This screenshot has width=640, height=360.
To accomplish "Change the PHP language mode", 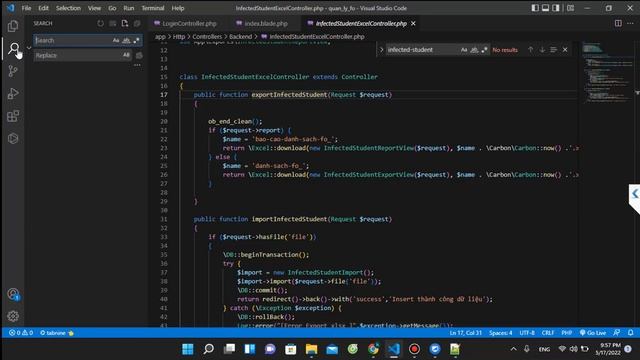I will click(567, 333).
